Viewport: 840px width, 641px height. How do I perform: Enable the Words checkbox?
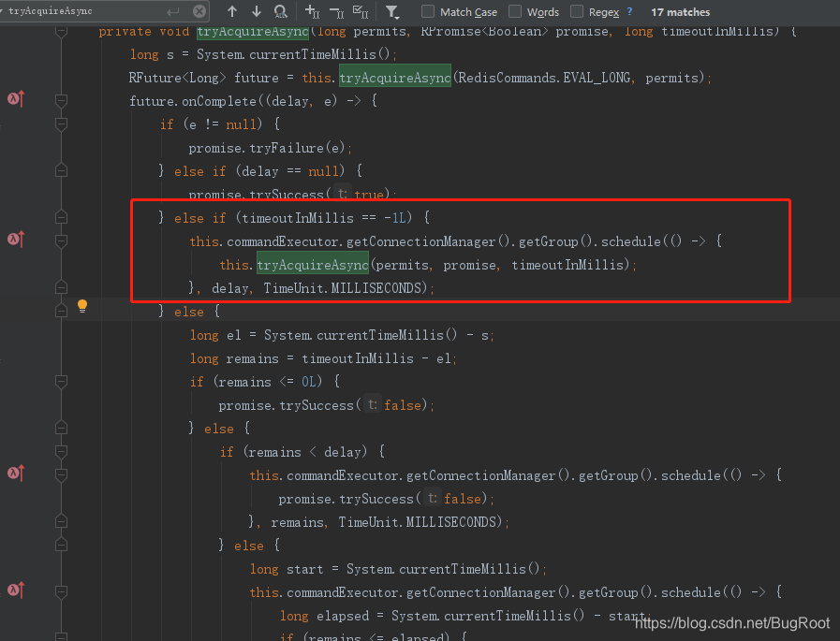pos(515,11)
